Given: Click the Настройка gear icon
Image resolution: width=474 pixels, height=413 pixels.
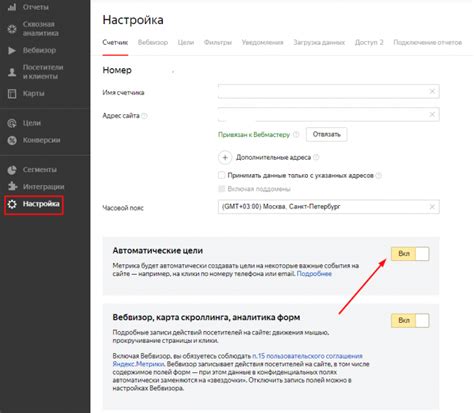Looking at the screenshot, I should point(12,204).
